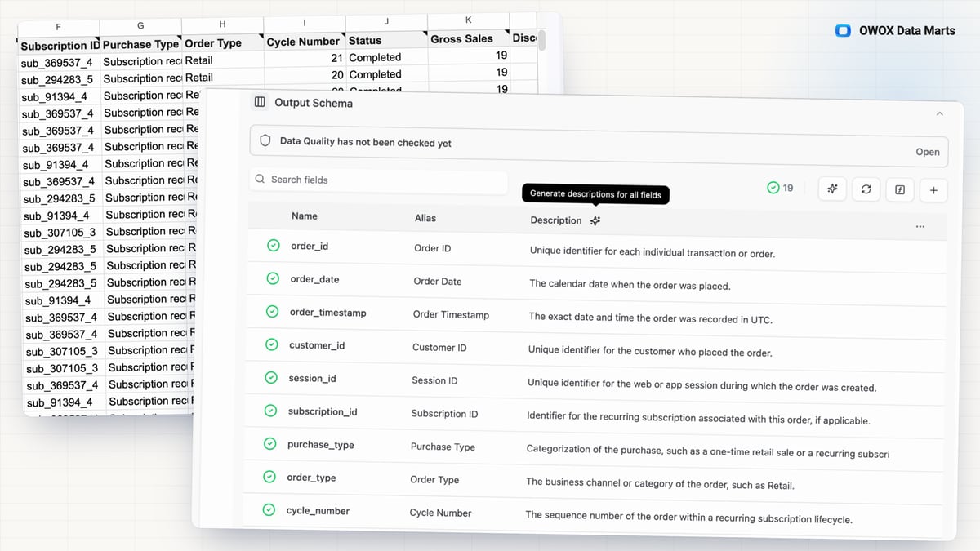Viewport: 980px width, 551px height.
Task: Toggle the order_date field status check
Action: point(273,278)
